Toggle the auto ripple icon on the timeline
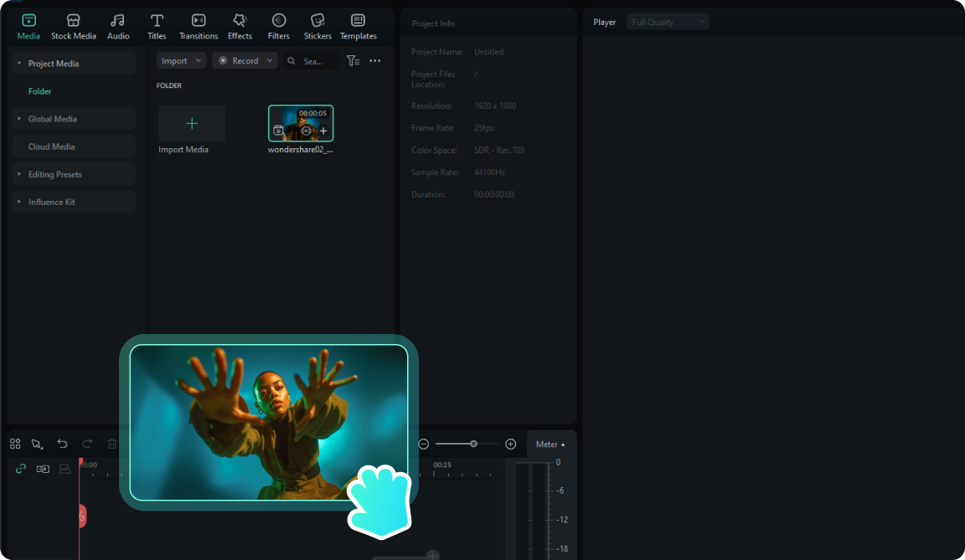This screenshot has width=965, height=560. point(43,469)
